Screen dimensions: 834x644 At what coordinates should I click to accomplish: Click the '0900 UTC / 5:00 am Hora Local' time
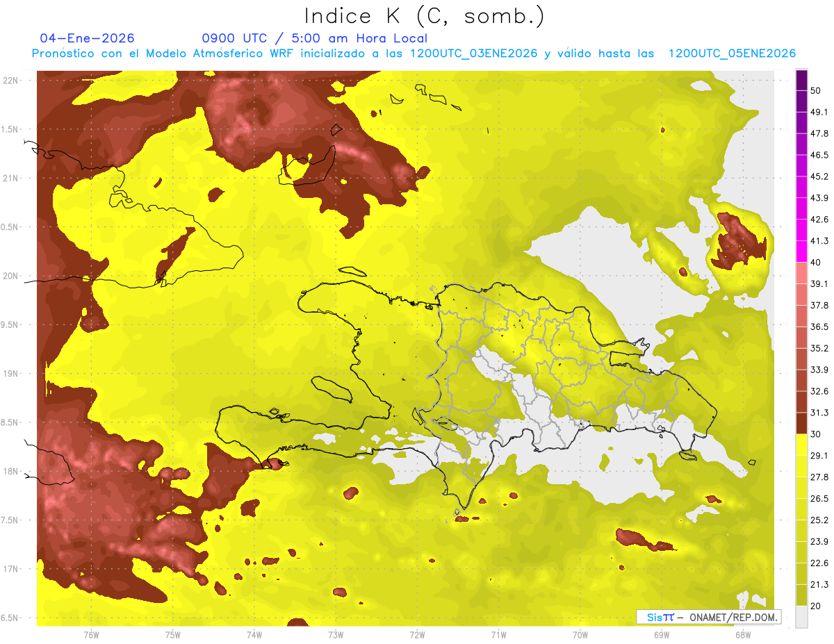pyautogui.click(x=314, y=38)
